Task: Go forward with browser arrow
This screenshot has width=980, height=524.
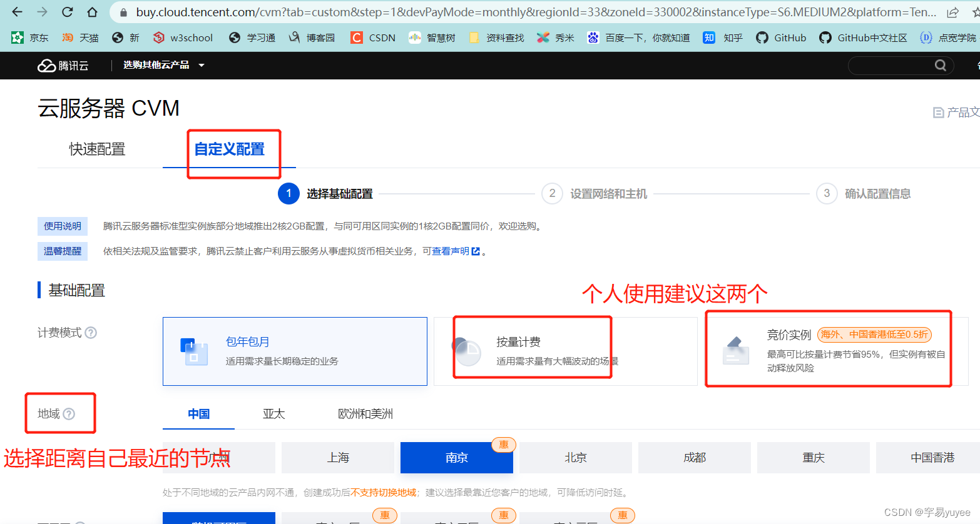Action: point(42,12)
